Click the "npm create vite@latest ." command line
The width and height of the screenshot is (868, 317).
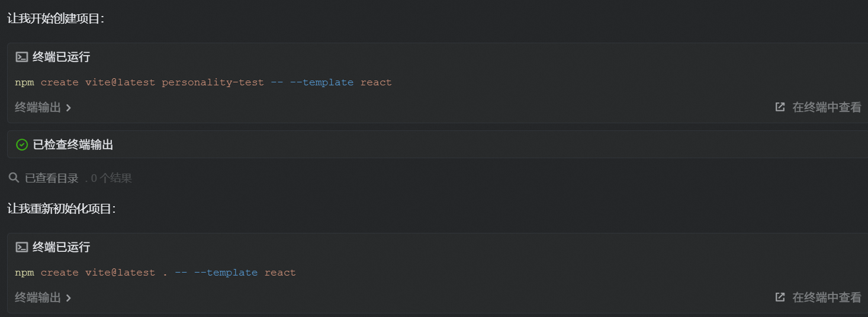[x=155, y=273]
